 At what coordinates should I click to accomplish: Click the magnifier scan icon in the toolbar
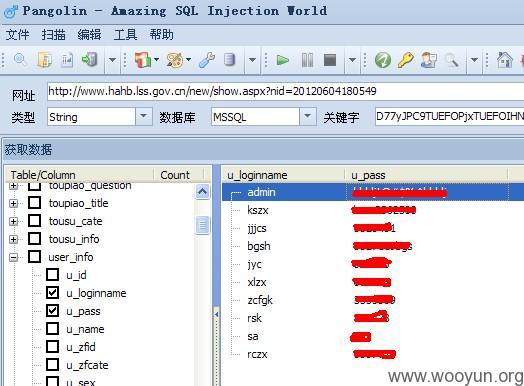[x=20, y=60]
